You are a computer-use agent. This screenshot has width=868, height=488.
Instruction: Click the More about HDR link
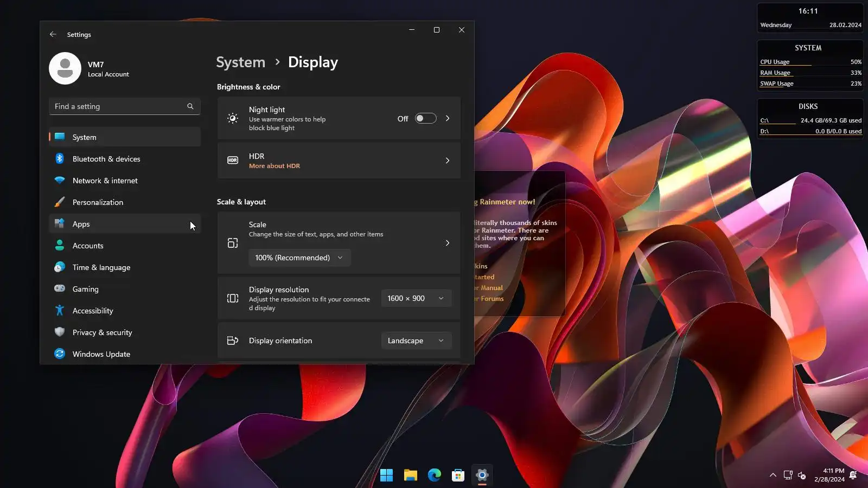pos(275,166)
